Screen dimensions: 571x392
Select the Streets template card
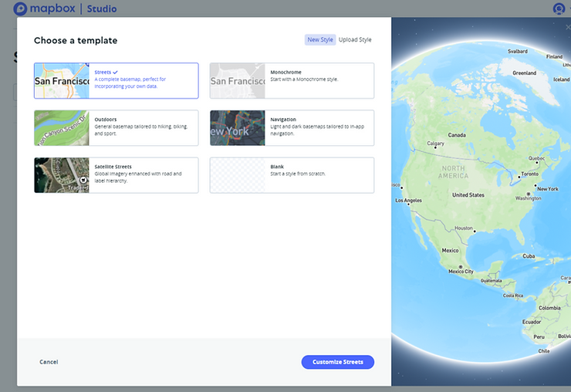tap(117, 80)
